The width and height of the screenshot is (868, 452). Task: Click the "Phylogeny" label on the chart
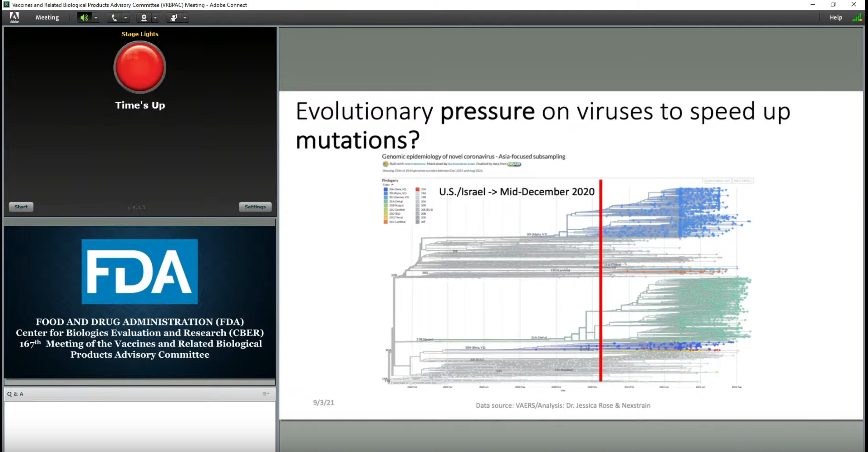coord(390,180)
